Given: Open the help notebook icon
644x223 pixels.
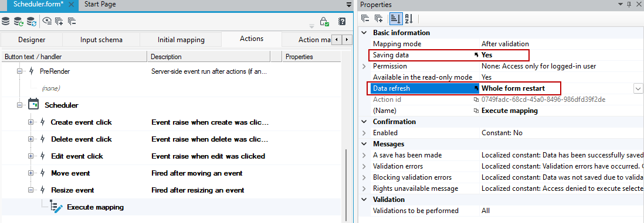Looking at the screenshot, I should pyautogui.click(x=342, y=22).
